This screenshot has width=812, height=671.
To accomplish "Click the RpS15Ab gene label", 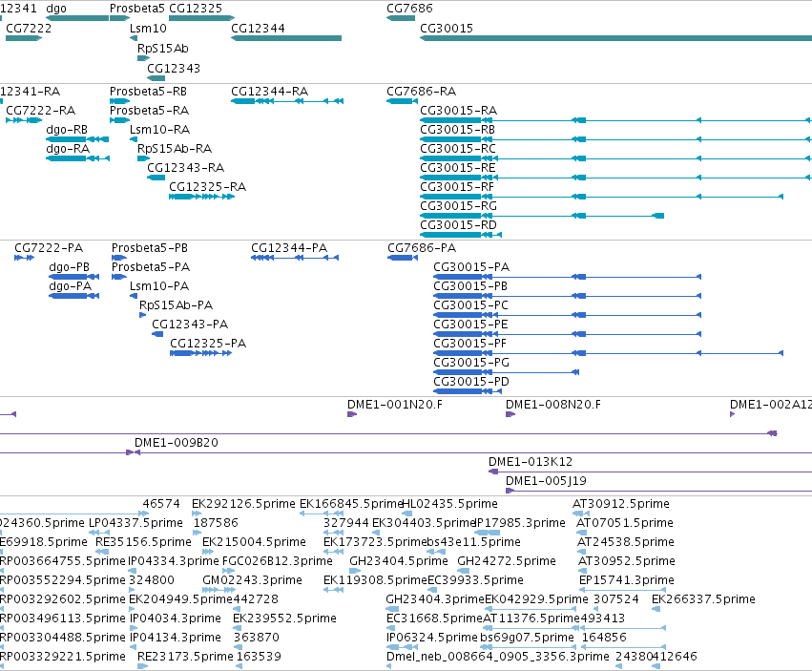I will tap(162, 48).
